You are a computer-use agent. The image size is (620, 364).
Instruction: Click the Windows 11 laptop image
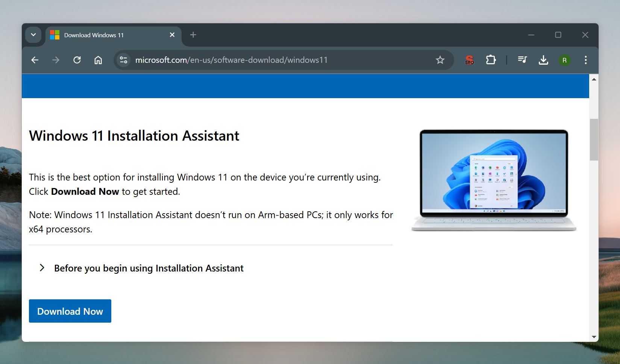494,180
